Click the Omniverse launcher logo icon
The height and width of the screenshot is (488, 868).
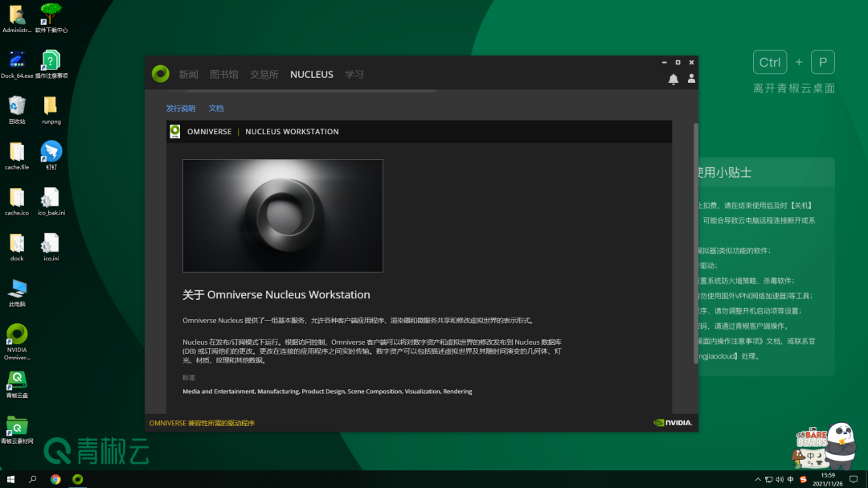161,74
